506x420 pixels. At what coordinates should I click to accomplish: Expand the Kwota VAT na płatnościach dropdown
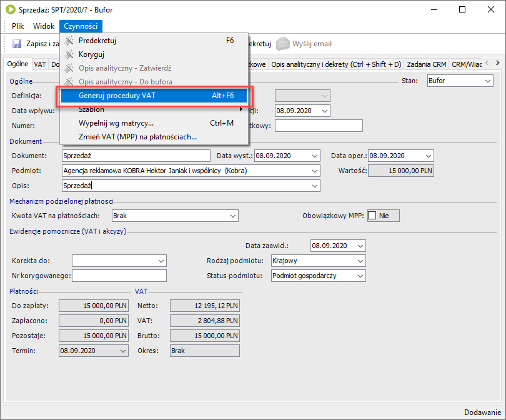[x=232, y=216]
